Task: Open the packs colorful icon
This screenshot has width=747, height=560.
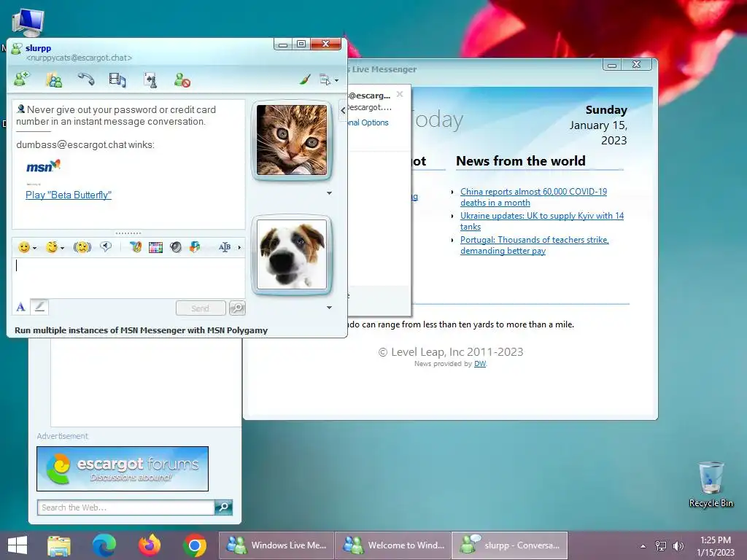Action: pyautogui.click(x=194, y=246)
